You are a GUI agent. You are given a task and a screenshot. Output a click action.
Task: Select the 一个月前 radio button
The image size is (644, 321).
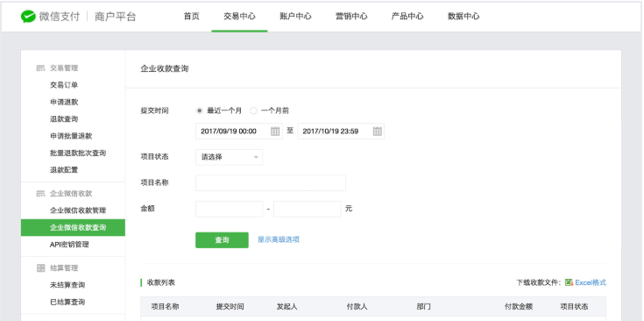[x=253, y=111]
